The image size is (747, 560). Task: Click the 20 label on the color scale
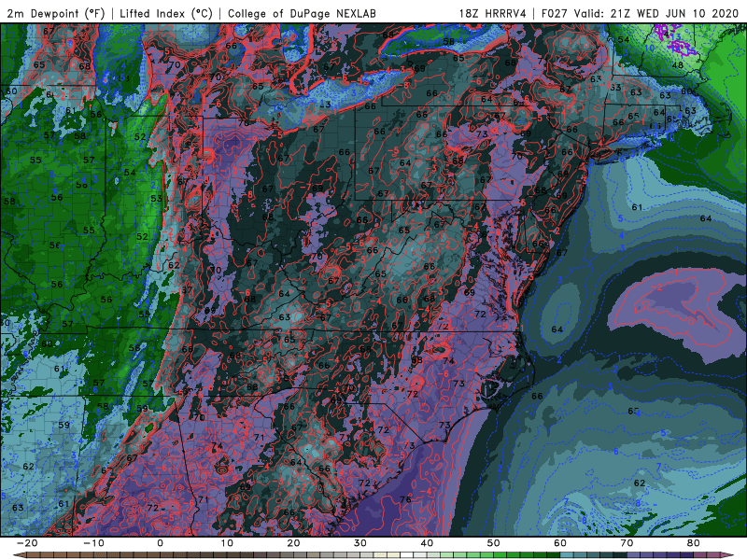[x=293, y=543]
